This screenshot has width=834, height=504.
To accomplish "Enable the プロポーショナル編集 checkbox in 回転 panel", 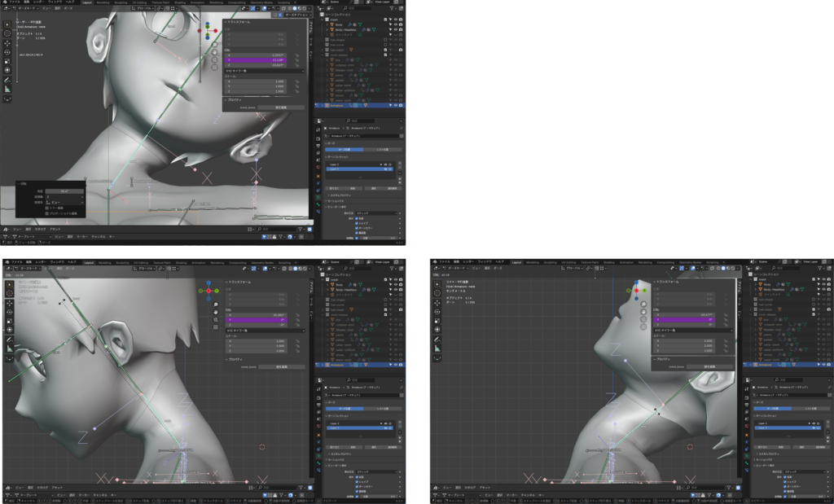I will tap(46, 213).
